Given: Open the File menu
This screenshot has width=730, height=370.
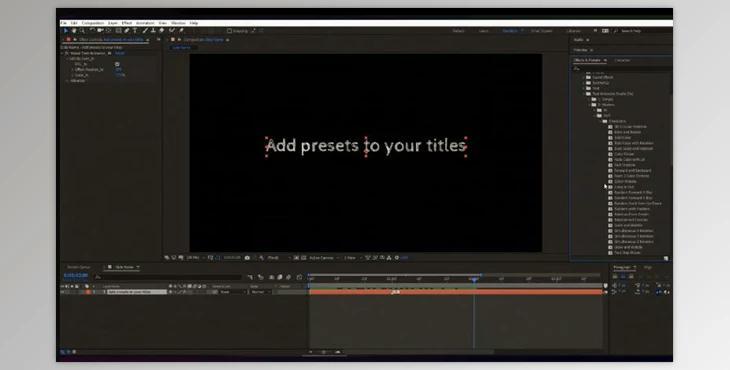Looking at the screenshot, I should coord(63,23).
